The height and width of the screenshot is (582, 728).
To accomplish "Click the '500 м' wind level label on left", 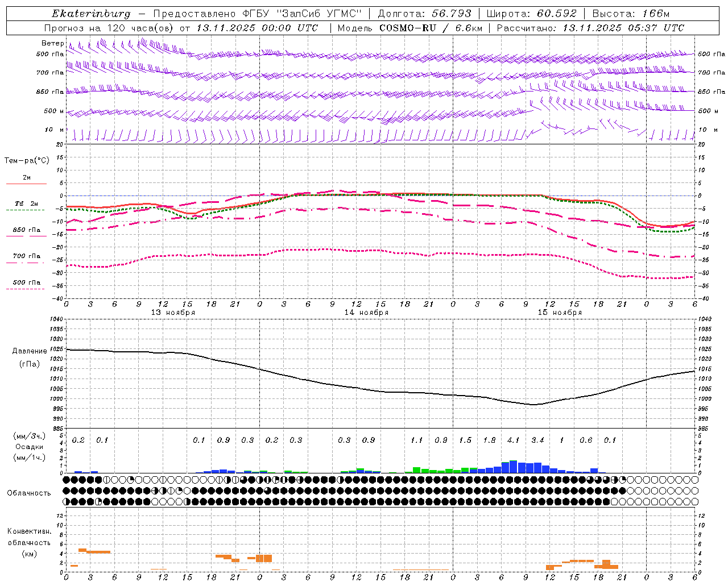I will 54,111.
